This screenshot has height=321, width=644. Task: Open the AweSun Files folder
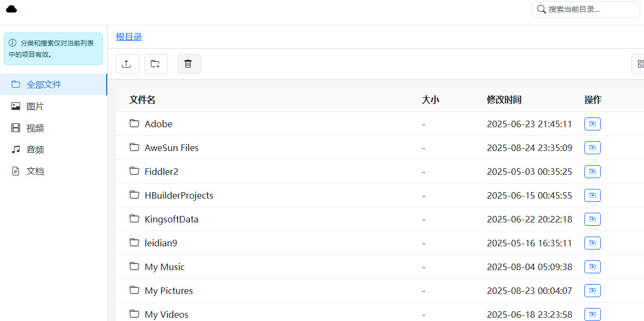coord(171,148)
